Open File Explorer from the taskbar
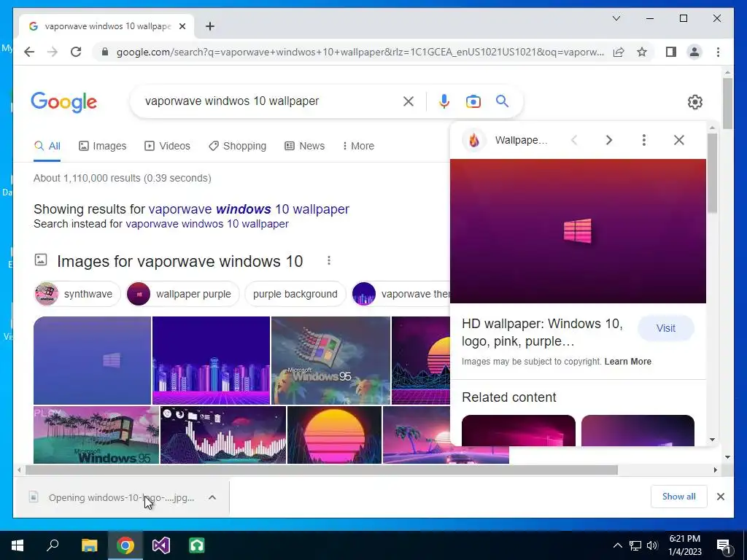The width and height of the screenshot is (747, 560). pos(89,545)
